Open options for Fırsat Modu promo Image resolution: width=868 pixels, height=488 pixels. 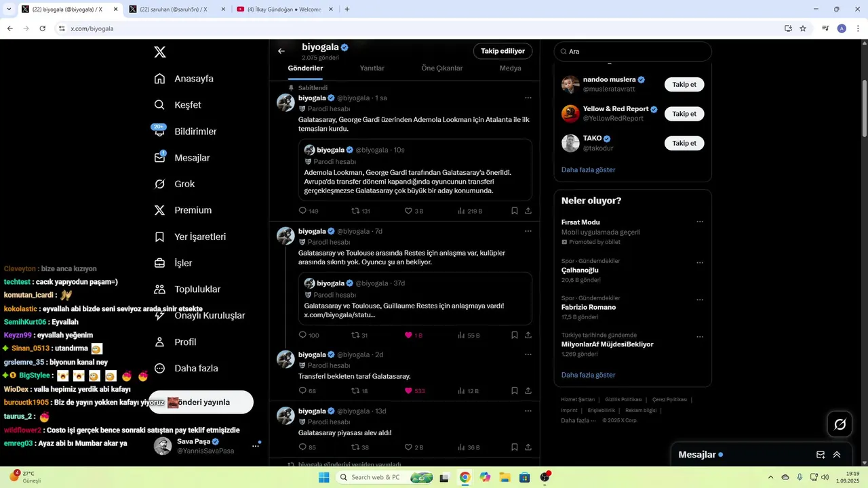pos(700,222)
